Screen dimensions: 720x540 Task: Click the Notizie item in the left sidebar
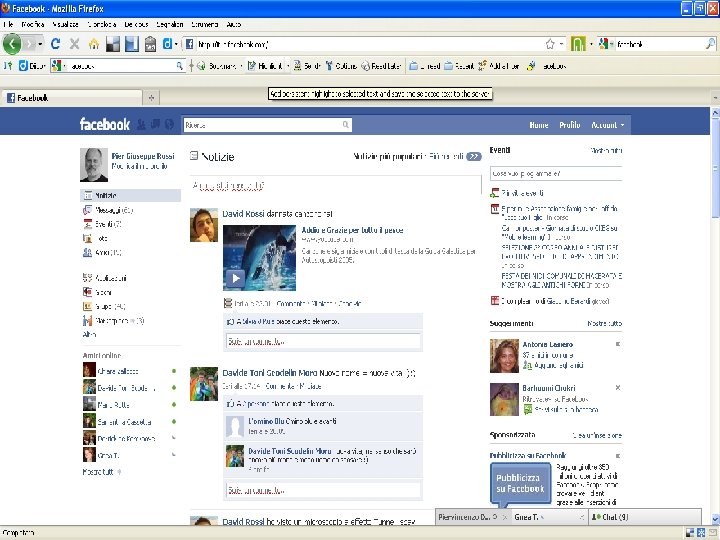[x=130, y=195]
